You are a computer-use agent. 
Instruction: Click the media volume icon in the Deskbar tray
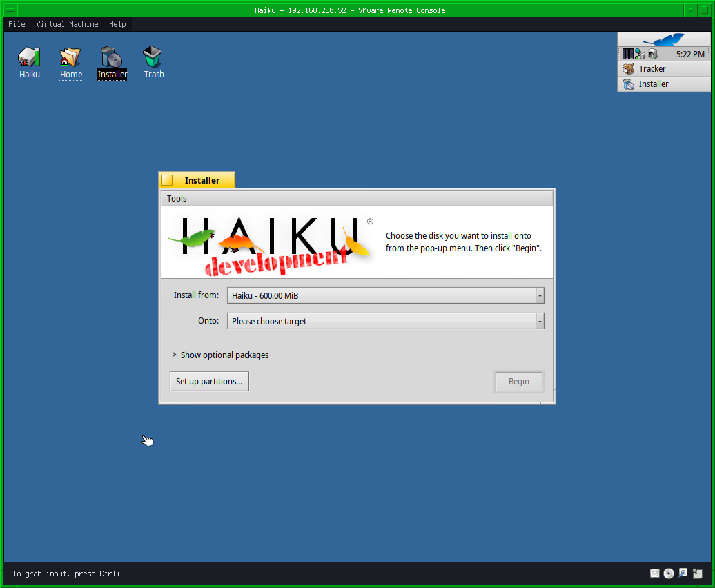click(652, 54)
